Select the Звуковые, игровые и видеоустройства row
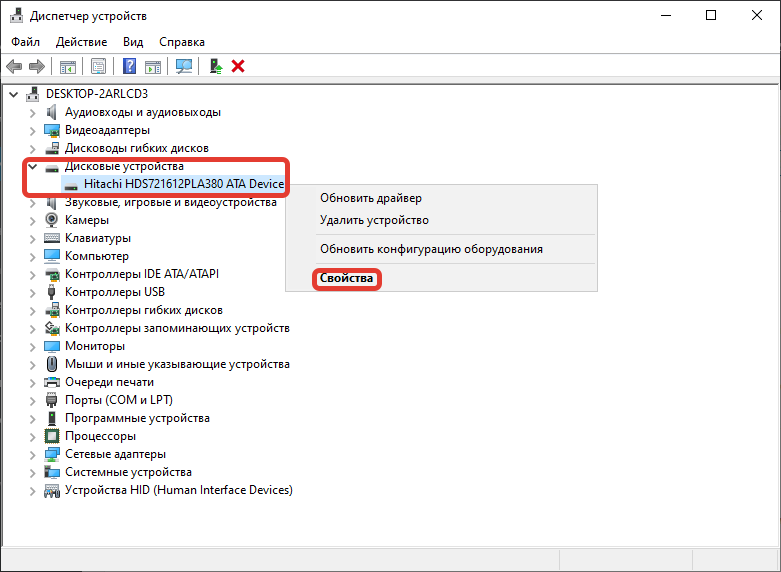This screenshot has height=572, width=781. [171, 202]
